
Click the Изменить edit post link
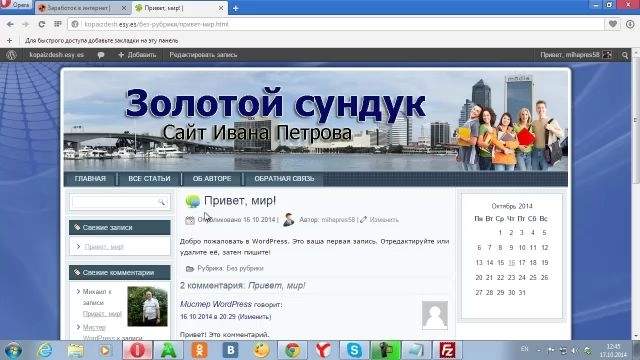click(384, 220)
